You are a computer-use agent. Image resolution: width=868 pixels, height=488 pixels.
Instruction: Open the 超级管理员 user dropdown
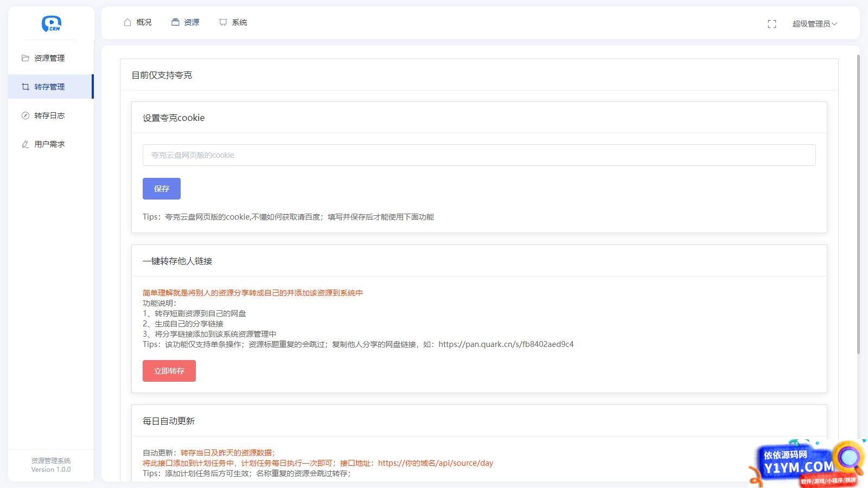point(814,24)
